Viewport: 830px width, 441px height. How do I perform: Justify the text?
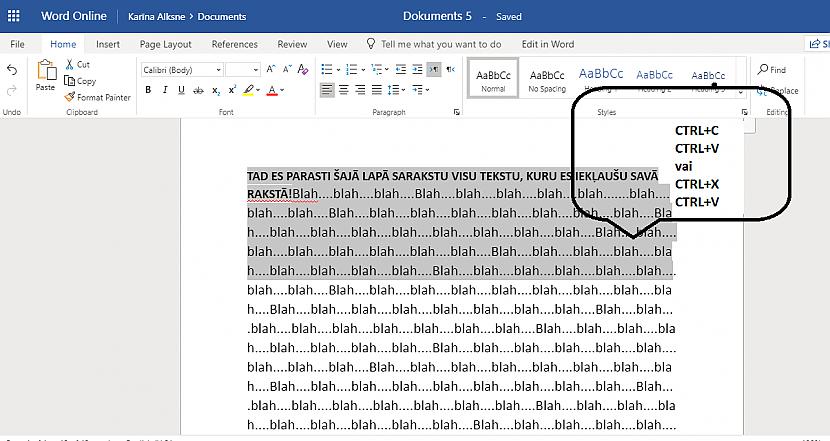click(376, 90)
